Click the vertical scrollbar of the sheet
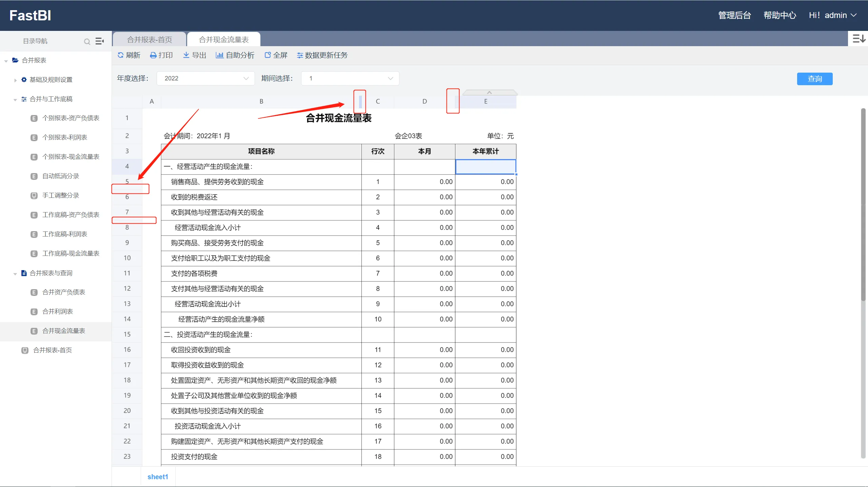The image size is (868, 487). click(863, 205)
